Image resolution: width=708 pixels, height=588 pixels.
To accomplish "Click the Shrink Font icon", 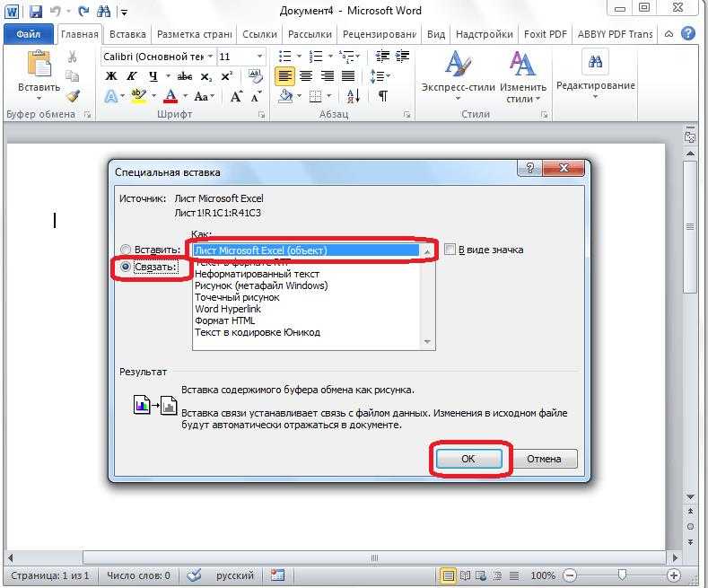I will (x=256, y=96).
